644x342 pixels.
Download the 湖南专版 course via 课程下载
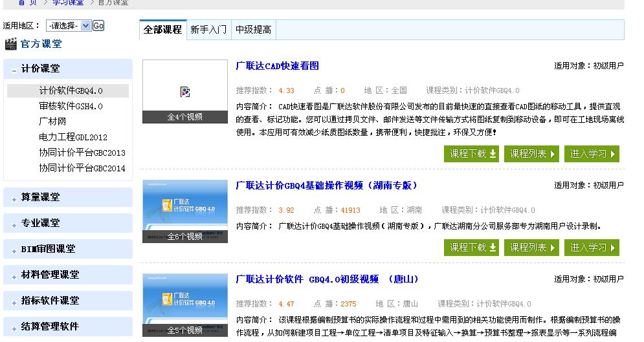click(471, 248)
